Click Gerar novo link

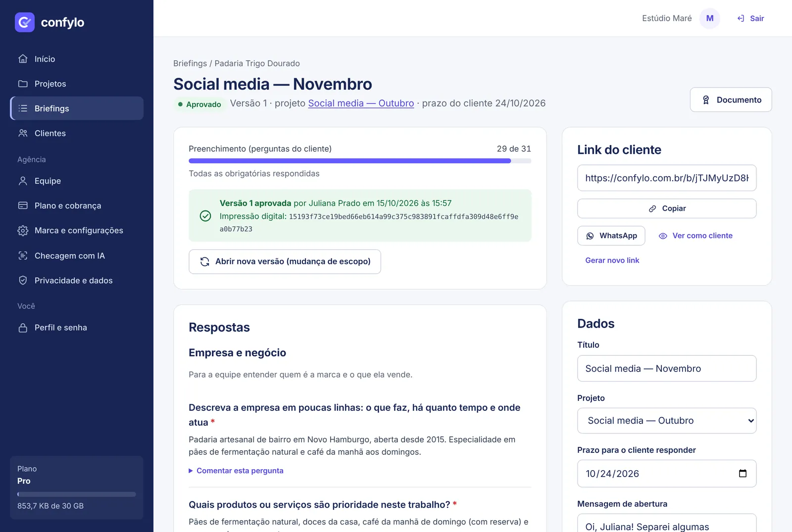[x=612, y=260]
